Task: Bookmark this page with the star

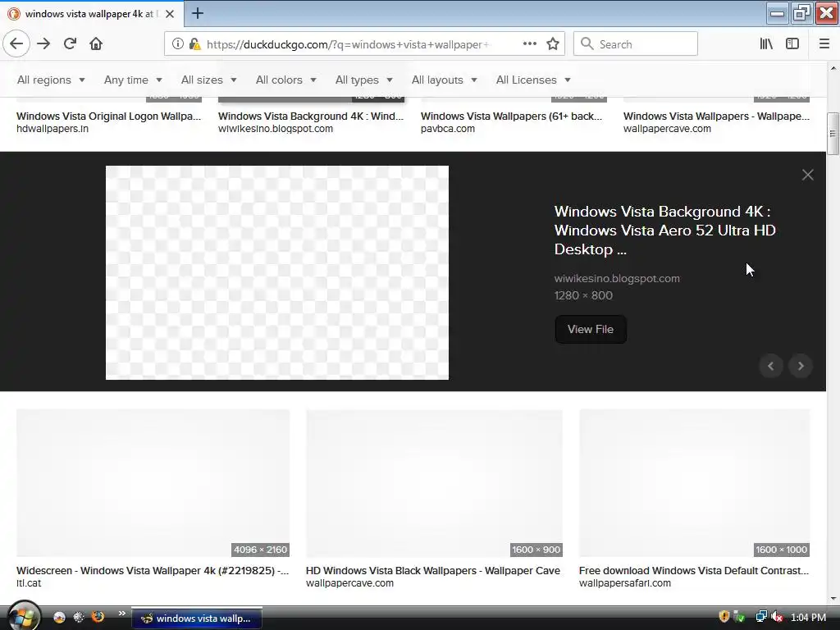Action: click(553, 44)
